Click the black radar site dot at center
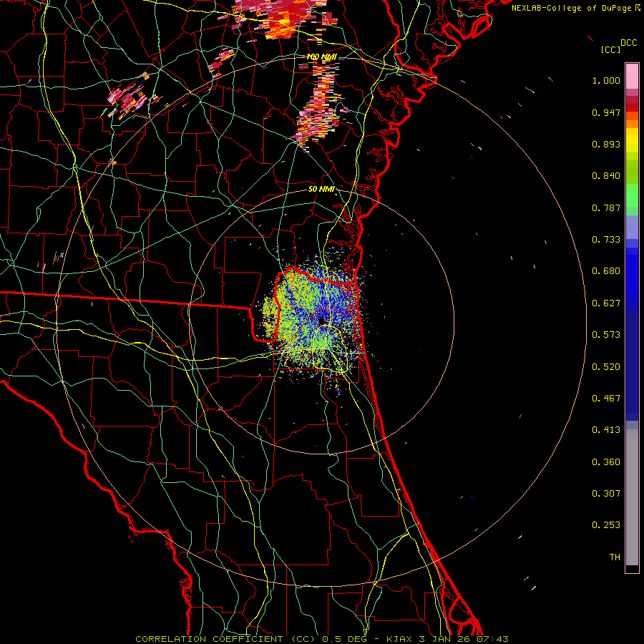 [x=322, y=321]
